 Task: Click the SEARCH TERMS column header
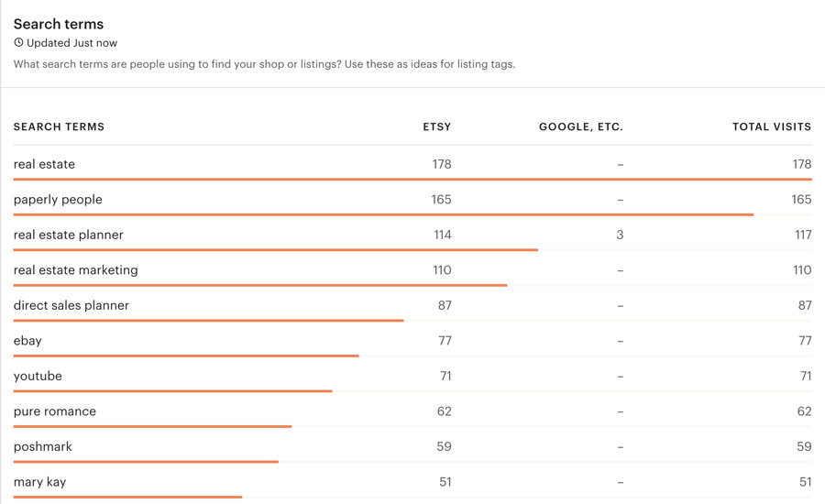59,126
